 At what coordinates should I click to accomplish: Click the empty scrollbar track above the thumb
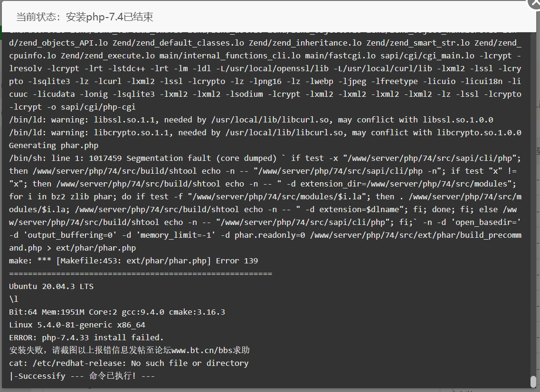[x=533, y=203]
